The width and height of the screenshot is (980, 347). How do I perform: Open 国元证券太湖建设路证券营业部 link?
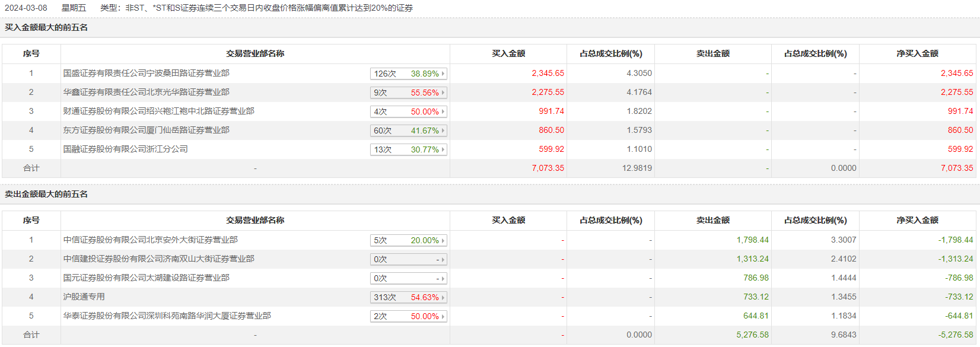pyautogui.click(x=147, y=278)
